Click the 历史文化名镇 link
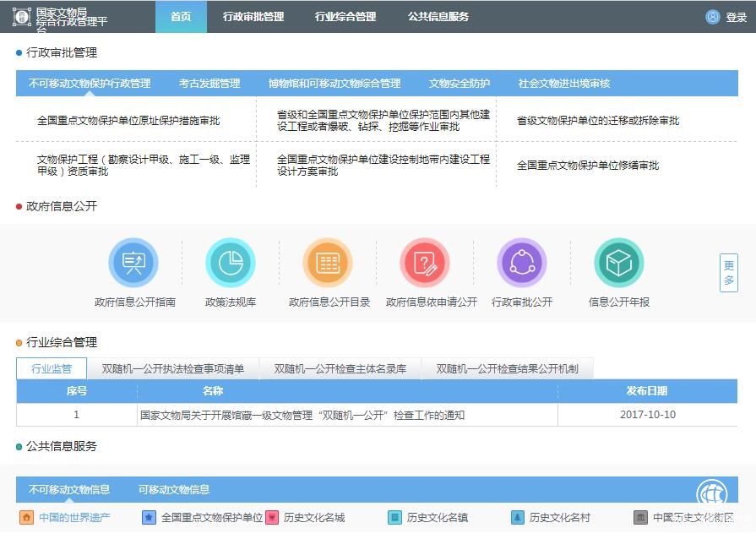Viewport: 756px width, 539px height. (437, 517)
